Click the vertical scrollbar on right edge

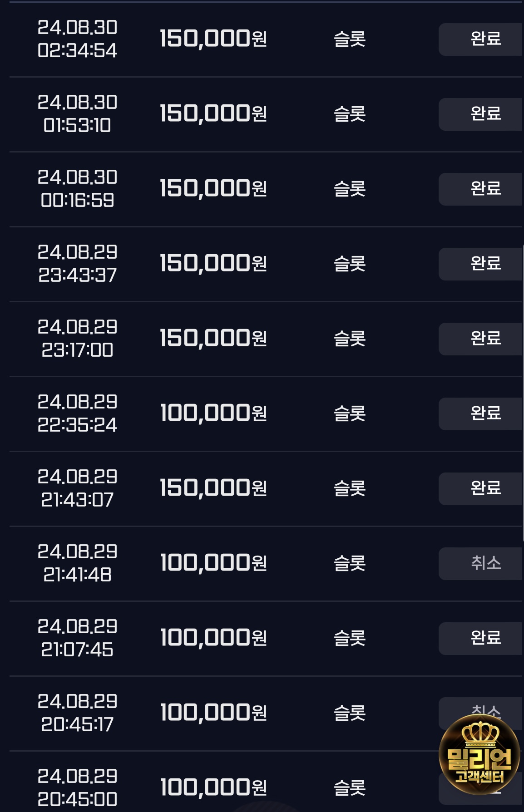tap(523, 393)
